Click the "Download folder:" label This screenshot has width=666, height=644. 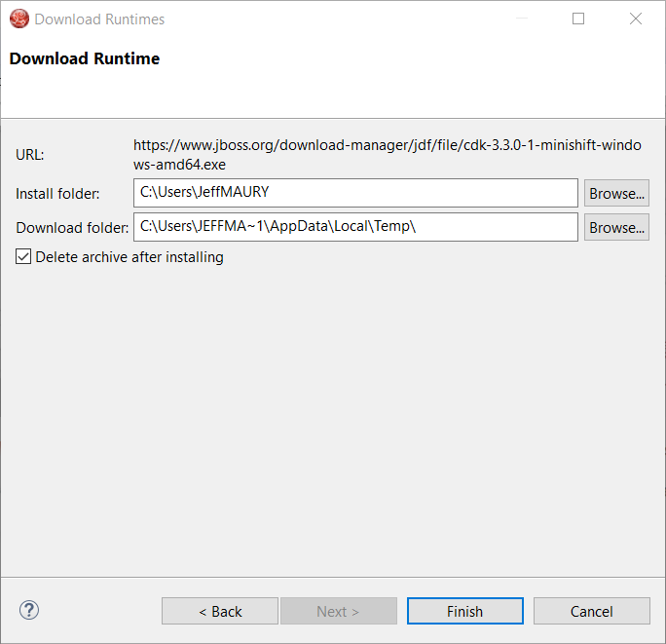(x=72, y=228)
